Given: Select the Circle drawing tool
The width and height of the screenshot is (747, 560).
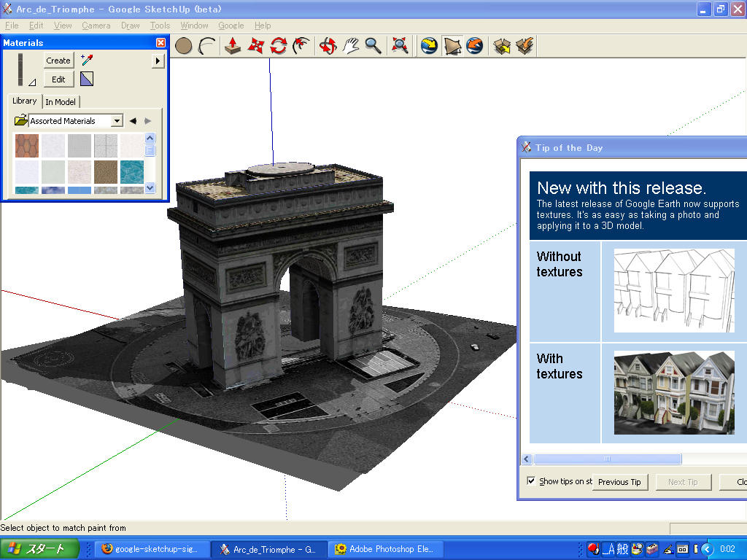Looking at the screenshot, I should 183,46.
